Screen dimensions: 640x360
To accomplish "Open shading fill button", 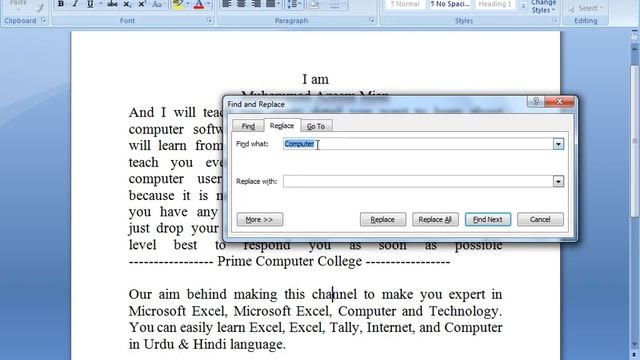I will 315,4.
